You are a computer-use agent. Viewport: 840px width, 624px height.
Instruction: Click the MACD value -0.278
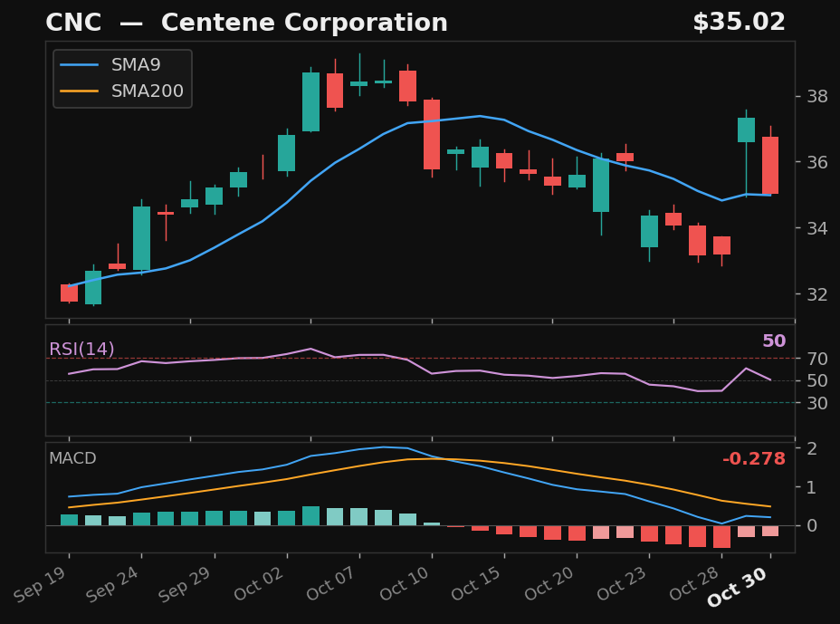[754, 459]
